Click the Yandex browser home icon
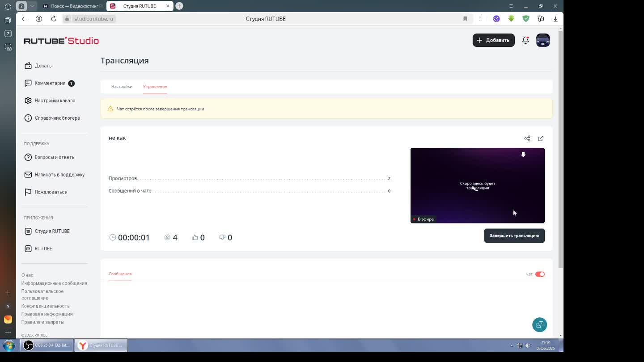 tap(39, 19)
